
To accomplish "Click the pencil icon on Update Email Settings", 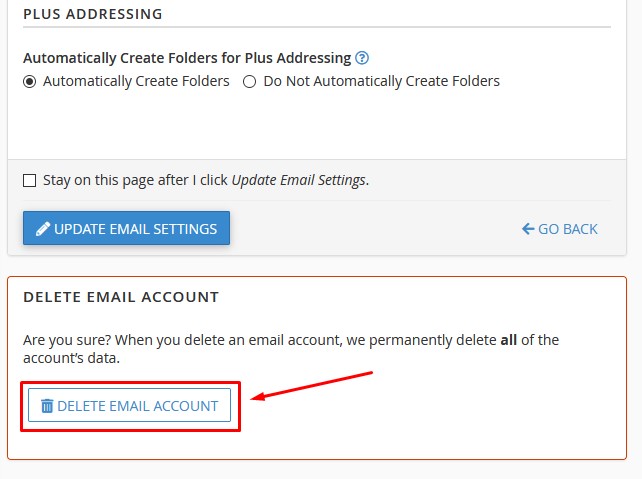I will pos(43,229).
